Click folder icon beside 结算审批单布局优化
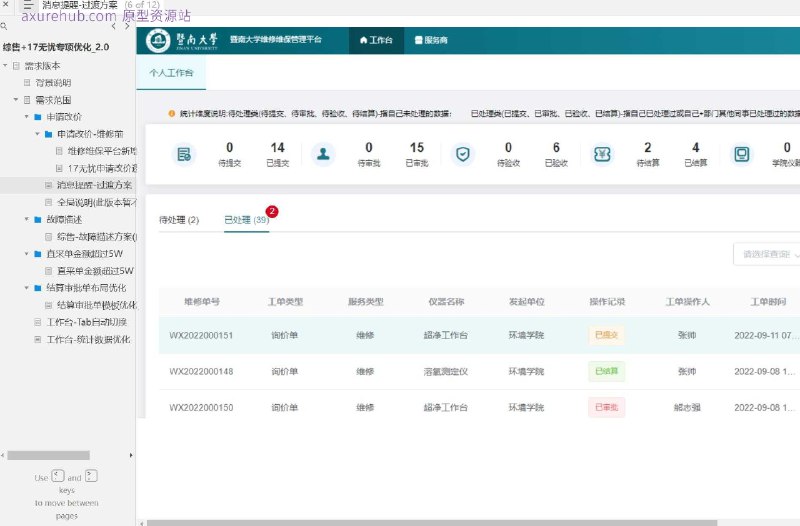 [x=38, y=288]
